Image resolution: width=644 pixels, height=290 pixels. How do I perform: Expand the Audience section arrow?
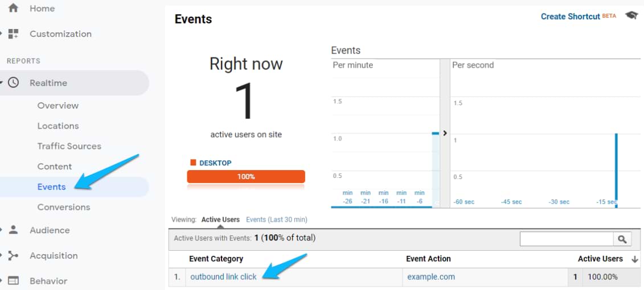point(2,230)
